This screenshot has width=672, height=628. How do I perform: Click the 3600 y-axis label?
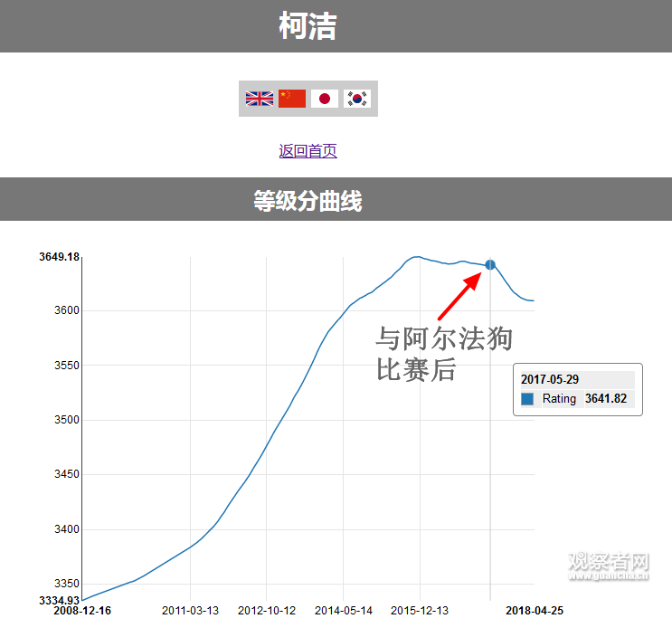coord(67,310)
